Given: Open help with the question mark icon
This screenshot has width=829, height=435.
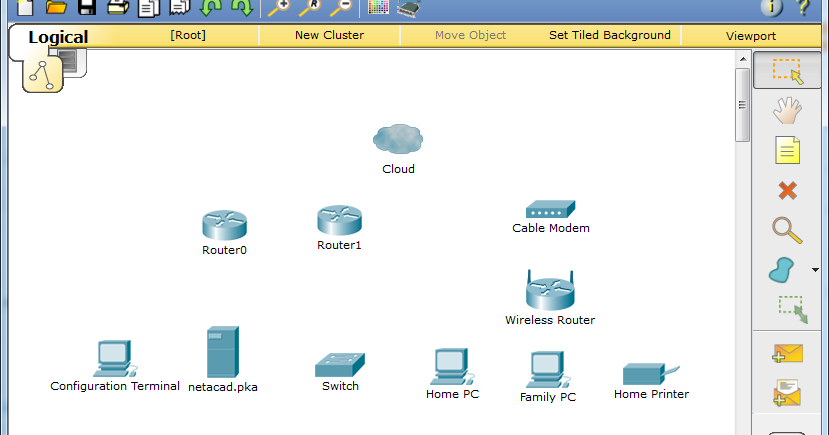Looking at the screenshot, I should (803, 7).
